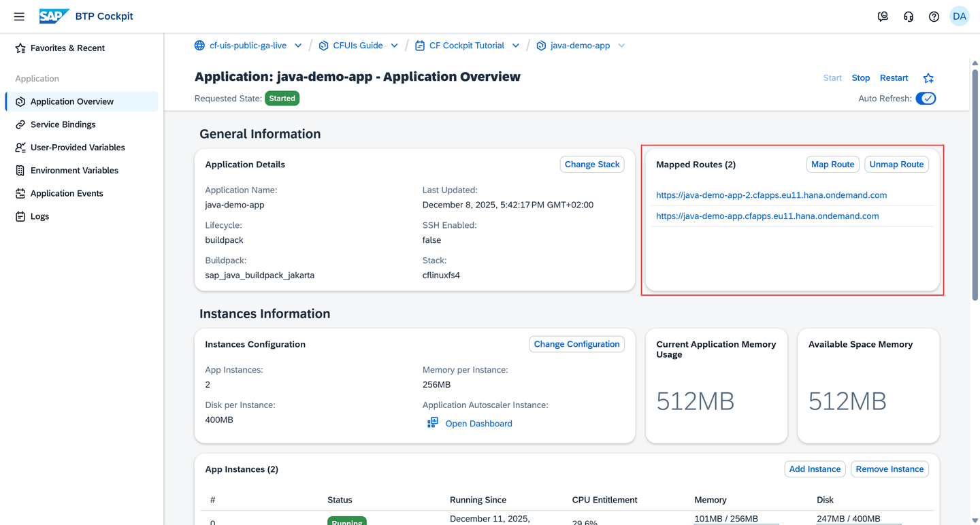Image resolution: width=980 pixels, height=525 pixels.
Task: Click the Unmap Route button
Action: [x=897, y=165]
